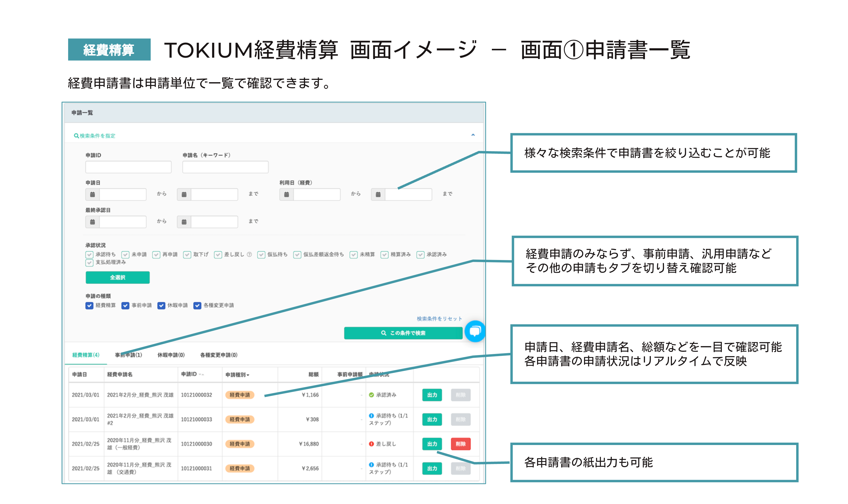Click the red 削除 button for 差し戻し row
848x504 pixels.
tap(461, 444)
